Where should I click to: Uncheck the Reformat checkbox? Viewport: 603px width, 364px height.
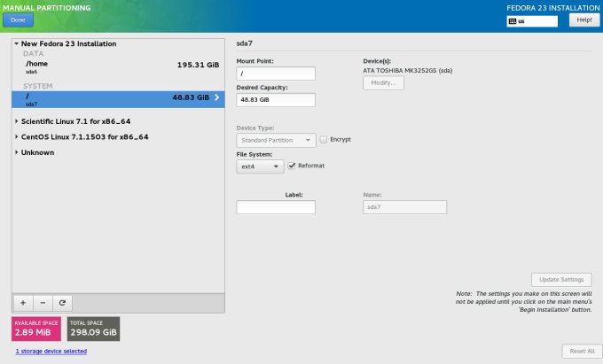(292, 166)
